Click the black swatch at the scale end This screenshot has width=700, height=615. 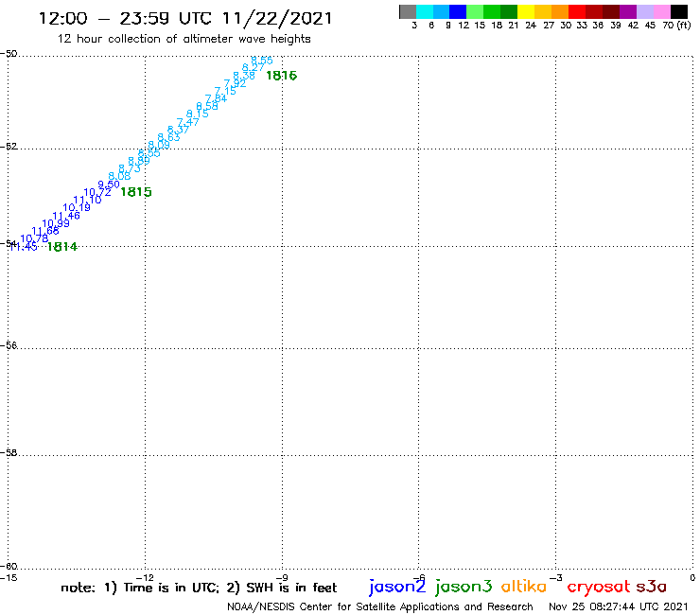click(679, 11)
